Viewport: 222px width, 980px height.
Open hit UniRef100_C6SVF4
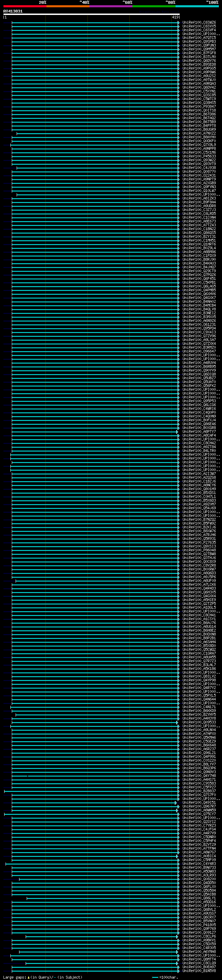199,30
